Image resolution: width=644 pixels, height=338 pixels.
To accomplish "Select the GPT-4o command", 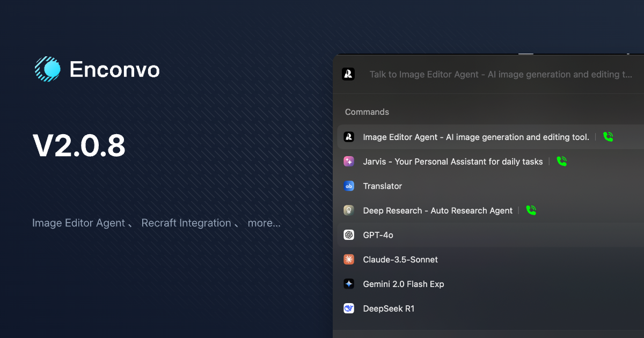I will [490, 235].
